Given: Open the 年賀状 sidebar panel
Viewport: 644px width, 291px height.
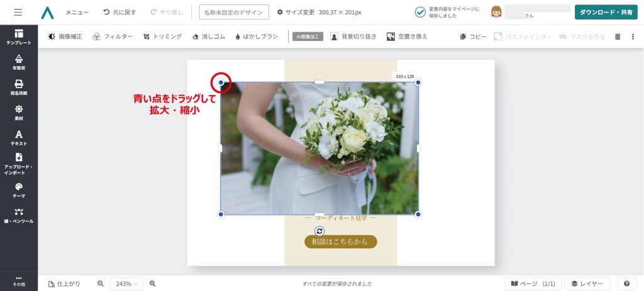Looking at the screenshot, I should coord(19,62).
